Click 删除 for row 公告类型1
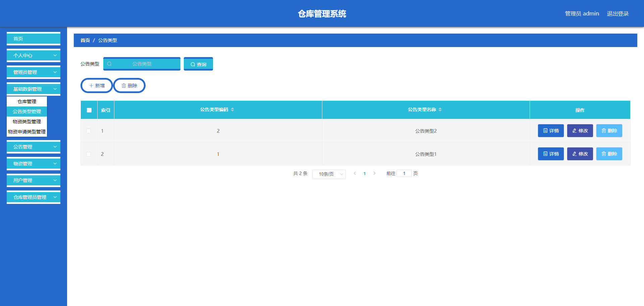644x306 pixels. pyautogui.click(x=609, y=154)
